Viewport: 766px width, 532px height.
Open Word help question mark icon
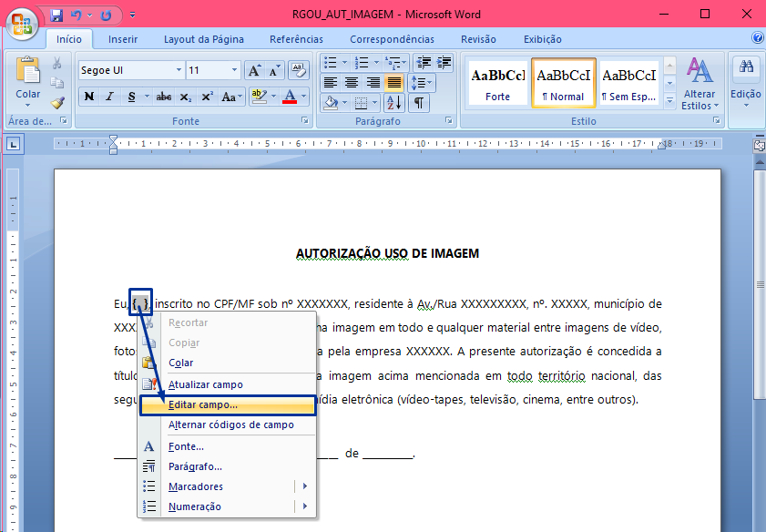coord(757,38)
